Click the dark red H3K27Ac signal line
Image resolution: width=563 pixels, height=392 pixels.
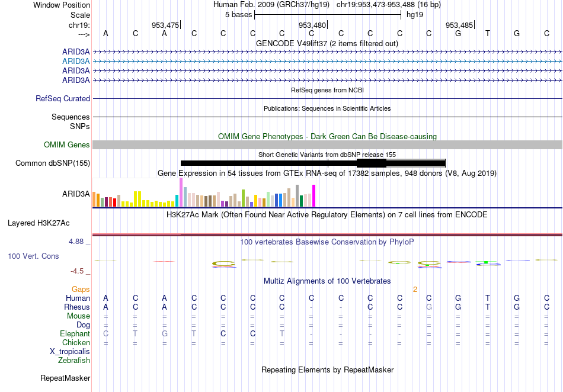click(328, 235)
